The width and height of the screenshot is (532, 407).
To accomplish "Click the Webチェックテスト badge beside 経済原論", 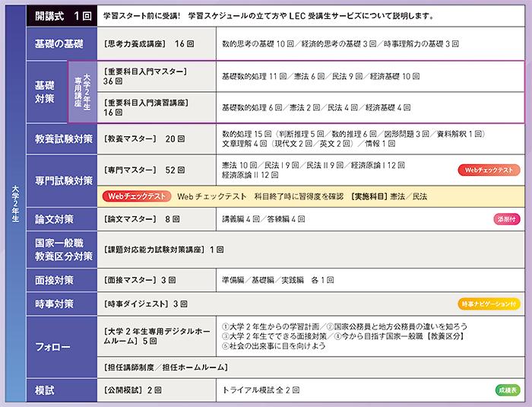I will [489, 170].
